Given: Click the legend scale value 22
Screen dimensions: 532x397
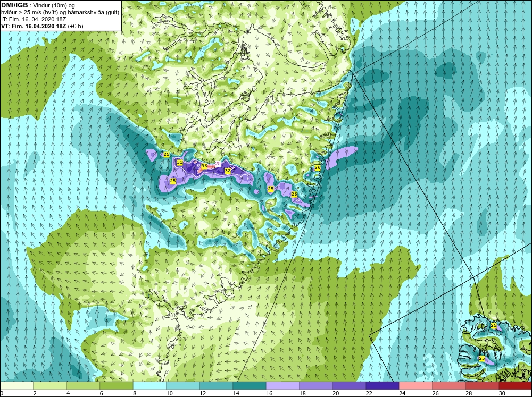Looking at the screenshot, I should click(369, 393).
